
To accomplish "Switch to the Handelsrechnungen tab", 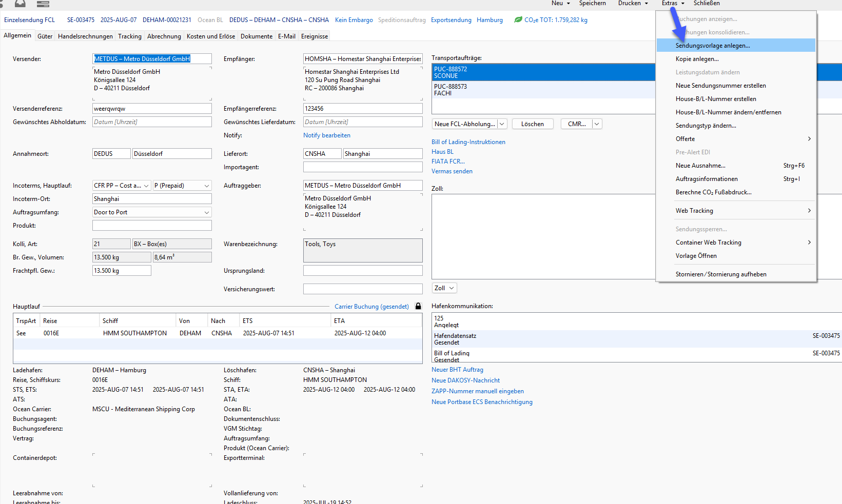I will 85,36.
